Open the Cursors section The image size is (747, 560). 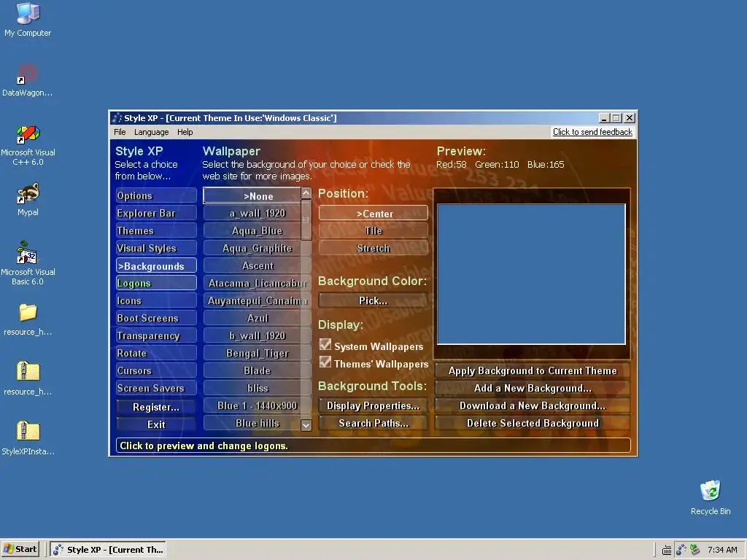click(x=156, y=370)
